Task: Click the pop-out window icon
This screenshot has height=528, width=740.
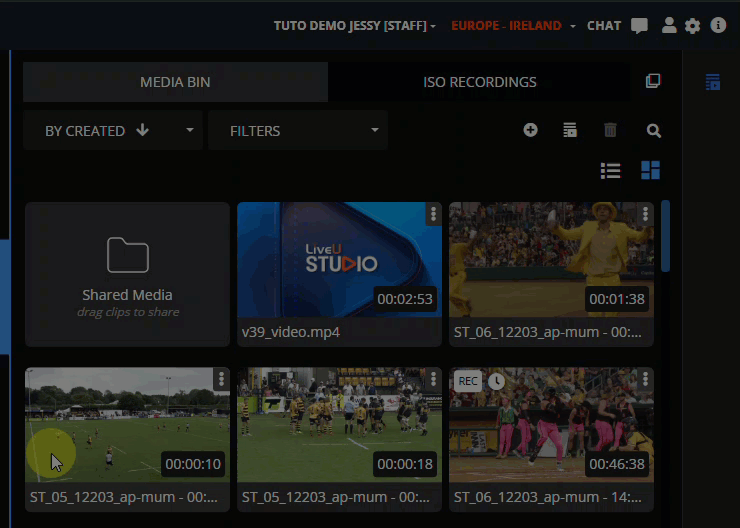Action: coord(653,81)
